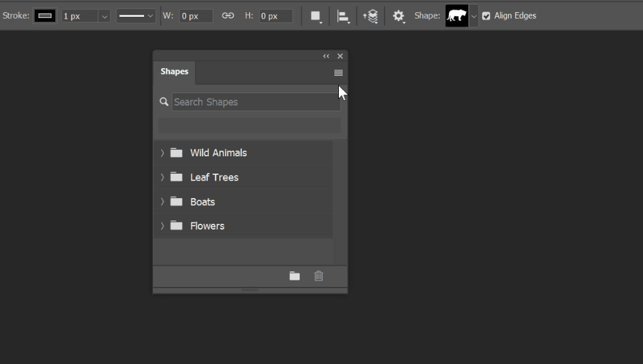Open the path operations icon
The image size is (643, 364).
(316, 17)
